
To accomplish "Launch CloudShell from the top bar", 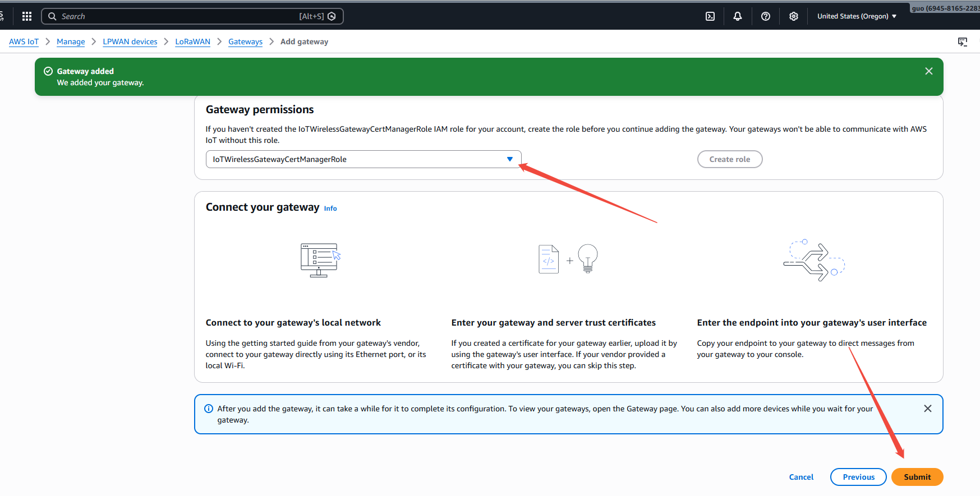I will pos(710,16).
